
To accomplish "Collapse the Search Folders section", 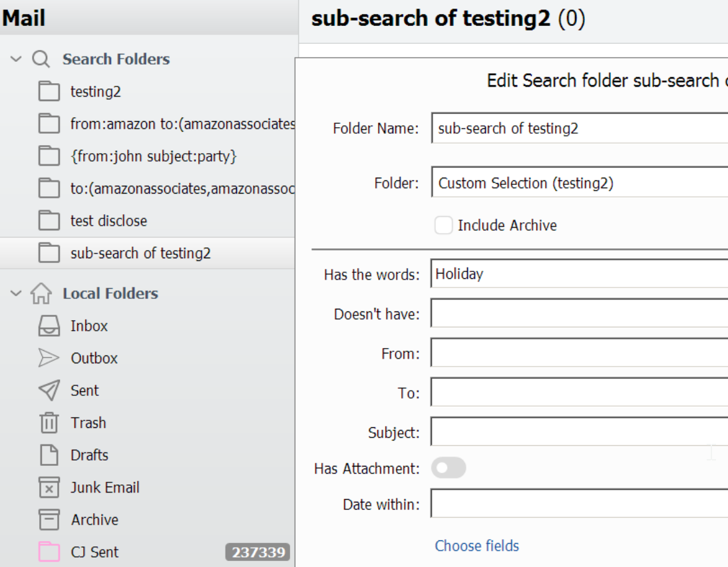I will click(16, 59).
